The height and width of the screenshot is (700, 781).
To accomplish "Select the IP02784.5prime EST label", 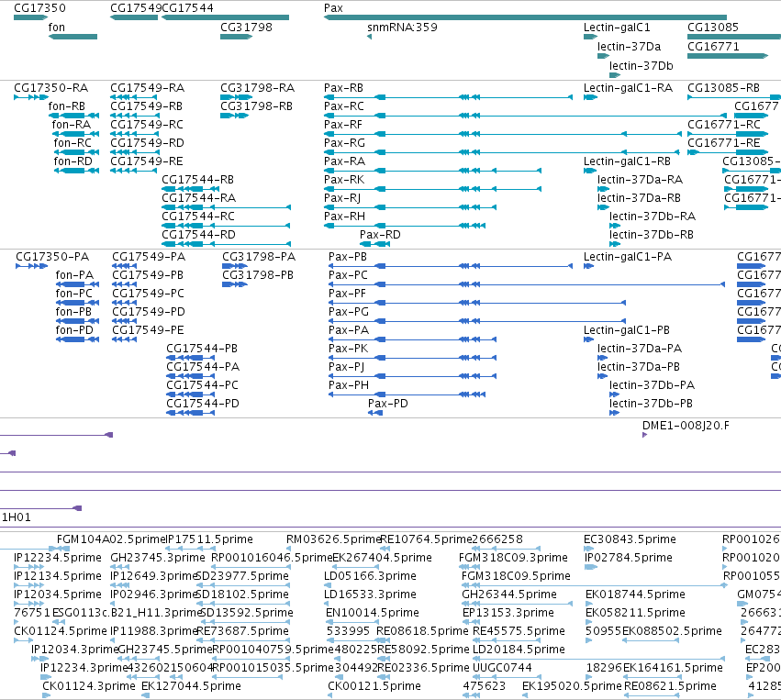I will pyautogui.click(x=629, y=558).
